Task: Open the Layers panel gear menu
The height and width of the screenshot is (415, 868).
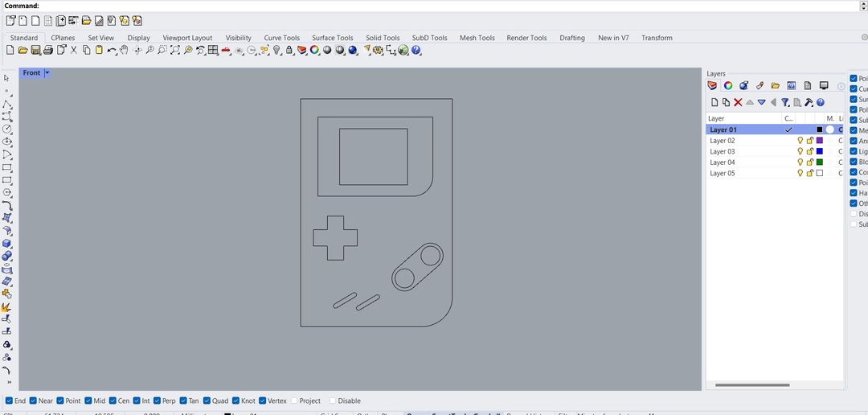Action: coord(841,86)
